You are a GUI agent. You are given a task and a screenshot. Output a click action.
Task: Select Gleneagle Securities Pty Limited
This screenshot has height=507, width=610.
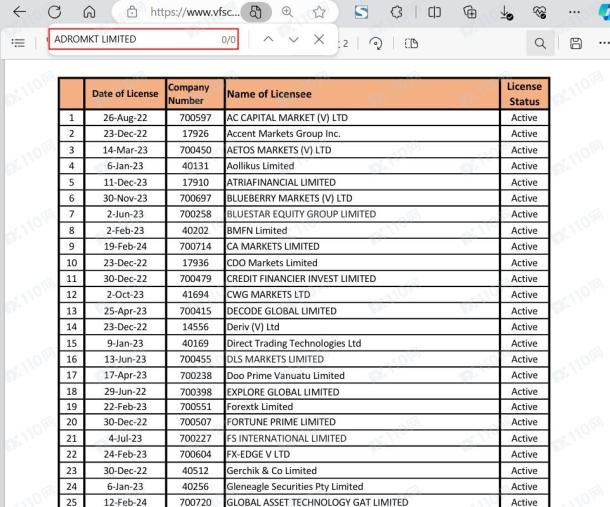pyautogui.click(x=295, y=486)
